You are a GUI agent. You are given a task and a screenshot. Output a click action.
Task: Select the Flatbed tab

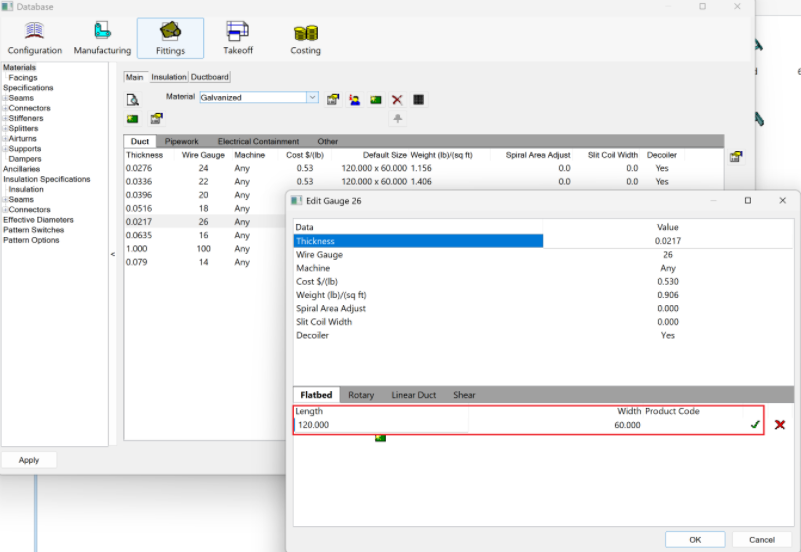[x=316, y=395]
